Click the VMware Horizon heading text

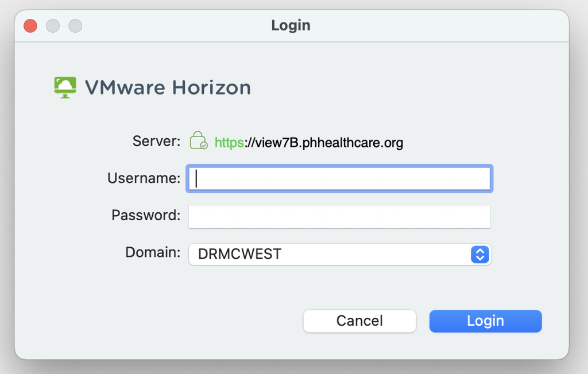(168, 87)
